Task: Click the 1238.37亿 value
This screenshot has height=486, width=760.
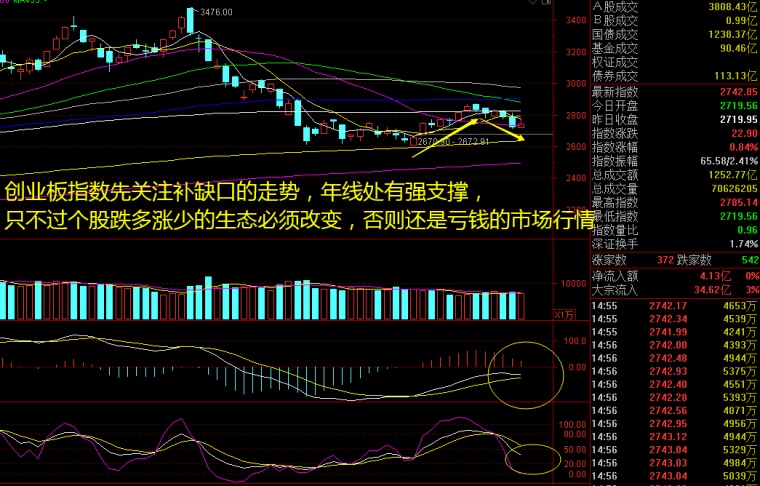Action: pos(733,34)
